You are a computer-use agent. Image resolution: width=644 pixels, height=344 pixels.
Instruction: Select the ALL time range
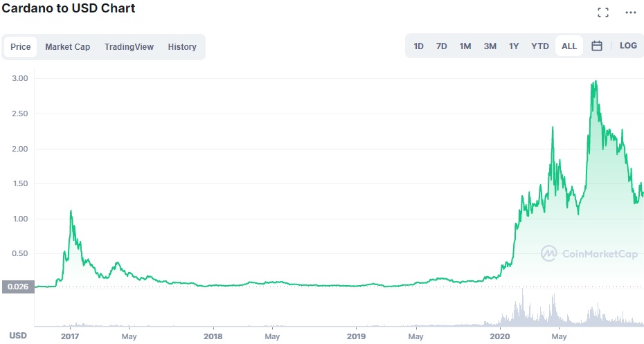click(569, 46)
